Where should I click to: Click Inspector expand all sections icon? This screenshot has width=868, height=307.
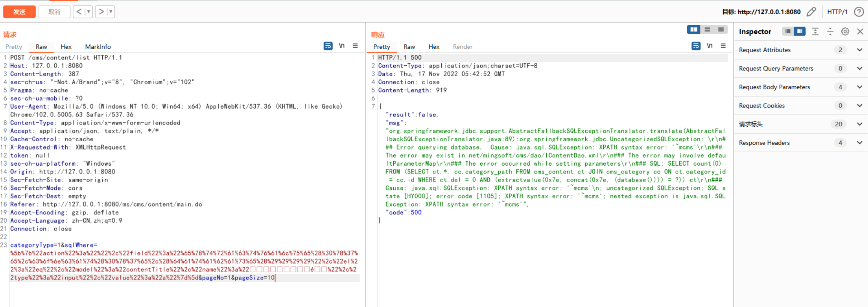pos(815,31)
